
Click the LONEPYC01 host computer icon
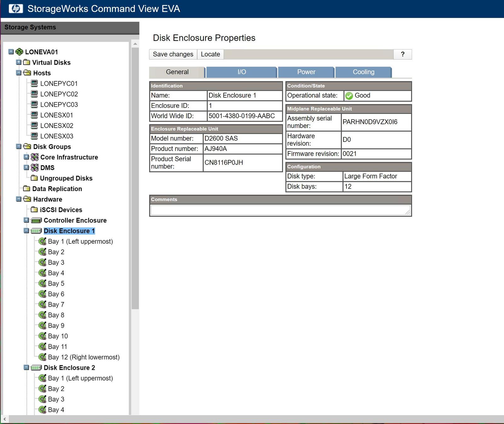coord(34,83)
